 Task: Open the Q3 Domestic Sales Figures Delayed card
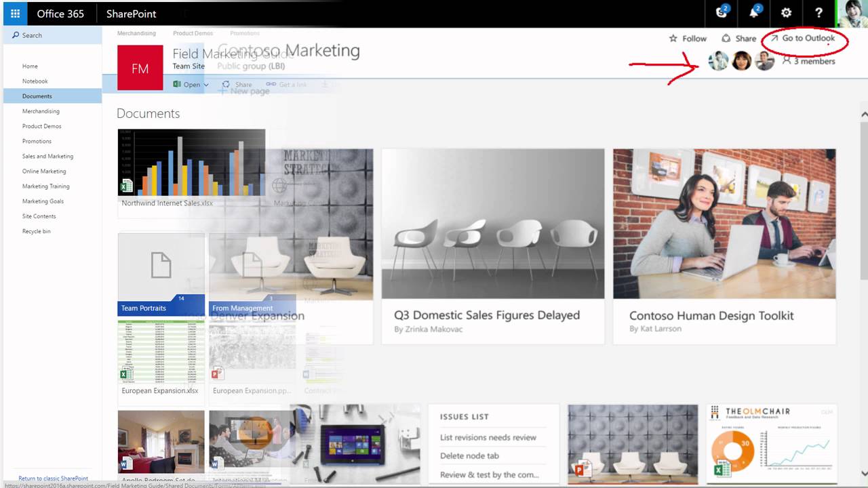pos(492,246)
